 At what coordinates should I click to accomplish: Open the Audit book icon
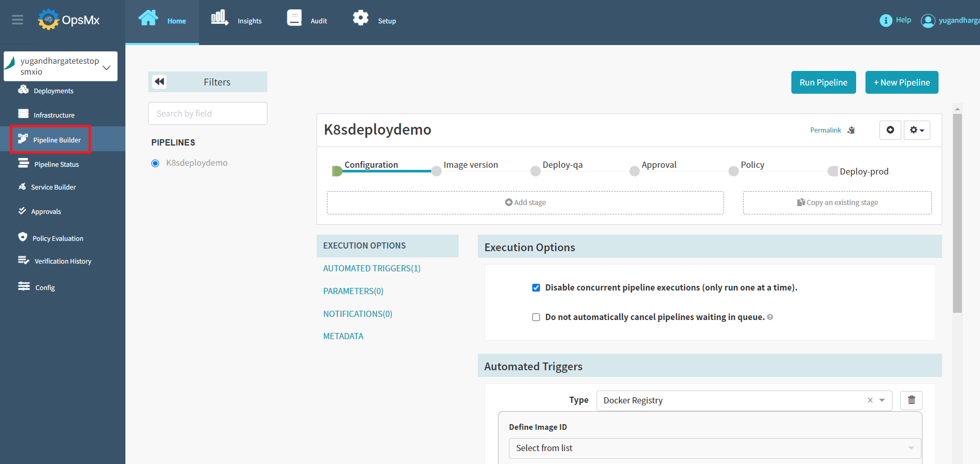[x=294, y=18]
